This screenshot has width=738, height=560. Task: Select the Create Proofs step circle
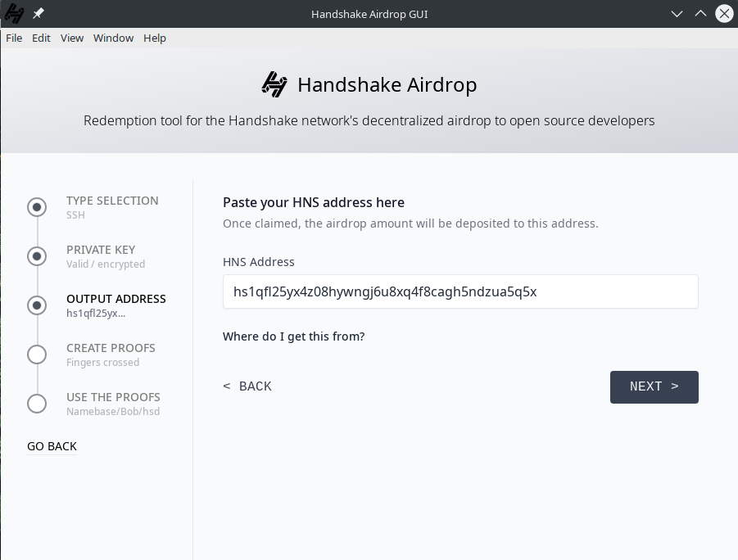[x=37, y=355]
